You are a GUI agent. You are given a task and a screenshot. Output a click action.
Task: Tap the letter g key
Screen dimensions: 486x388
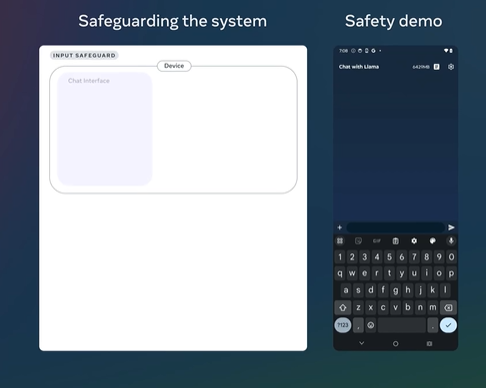(395, 290)
